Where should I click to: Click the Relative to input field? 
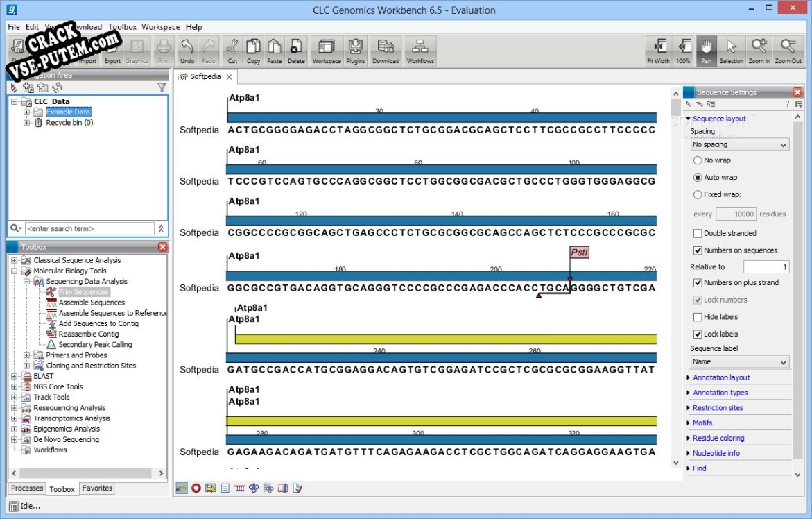coord(766,266)
